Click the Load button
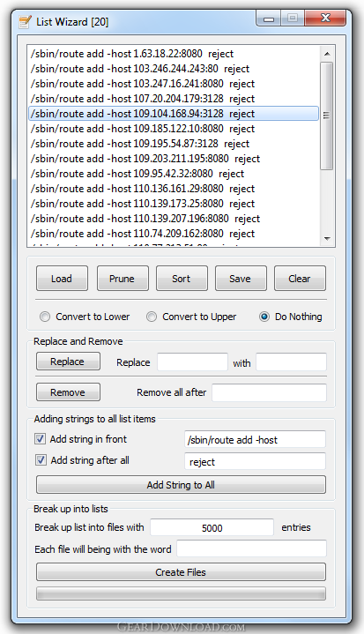This screenshot has width=364, height=634. 62,278
